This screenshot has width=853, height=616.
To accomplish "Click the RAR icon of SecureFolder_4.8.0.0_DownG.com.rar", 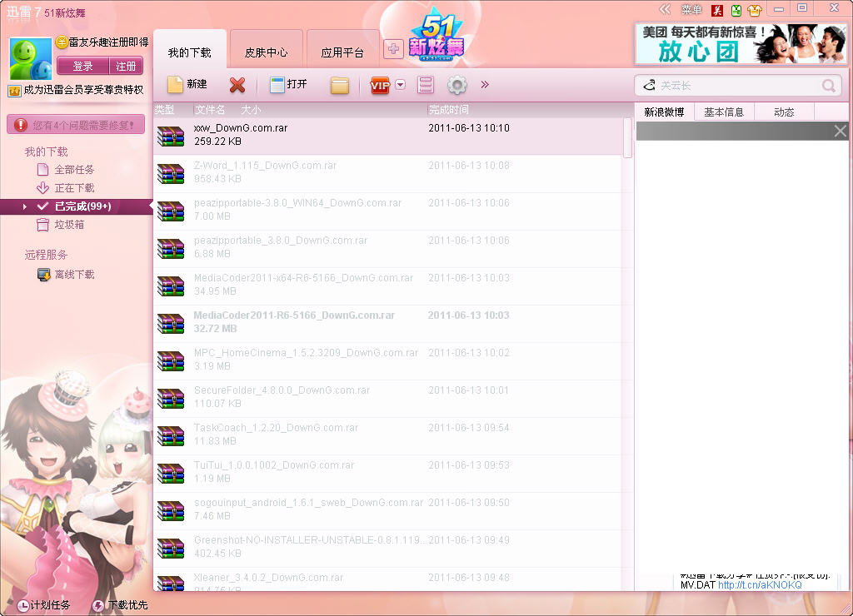I will point(171,399).
